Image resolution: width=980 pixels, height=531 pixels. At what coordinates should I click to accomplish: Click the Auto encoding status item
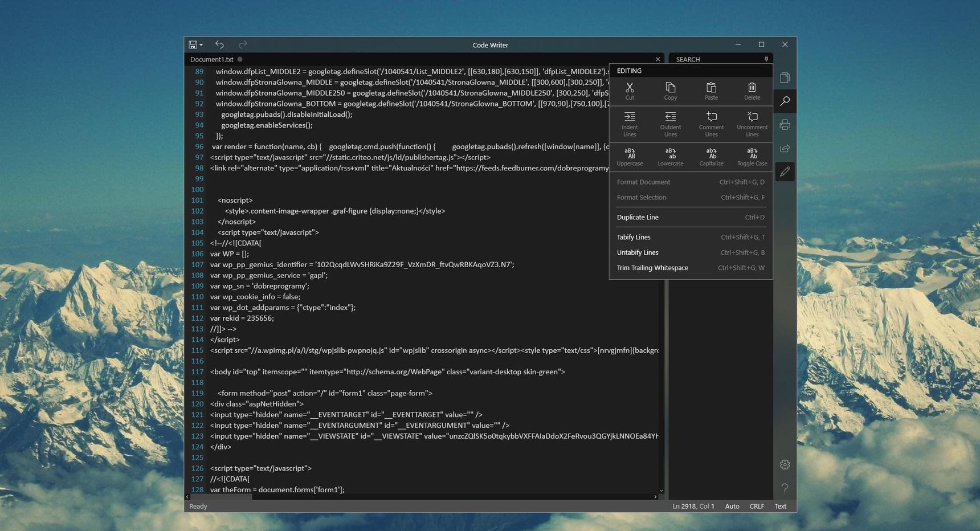(x=732, y=507)
